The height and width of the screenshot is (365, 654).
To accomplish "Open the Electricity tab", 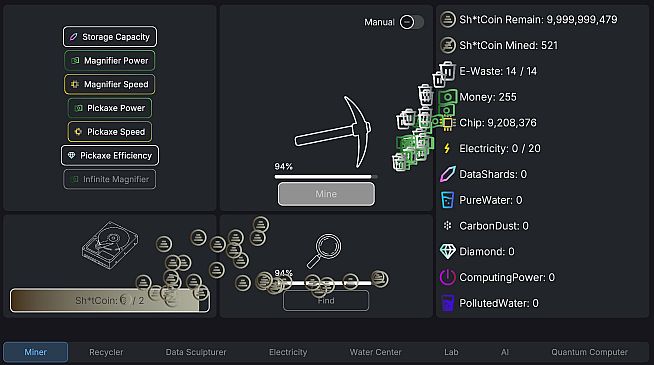I will 288,352.
